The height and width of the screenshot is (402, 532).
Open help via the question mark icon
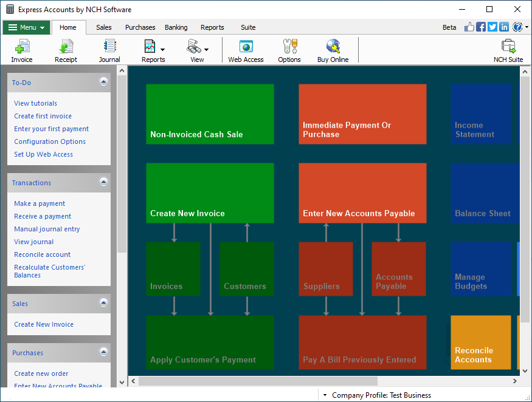(517, 27)
